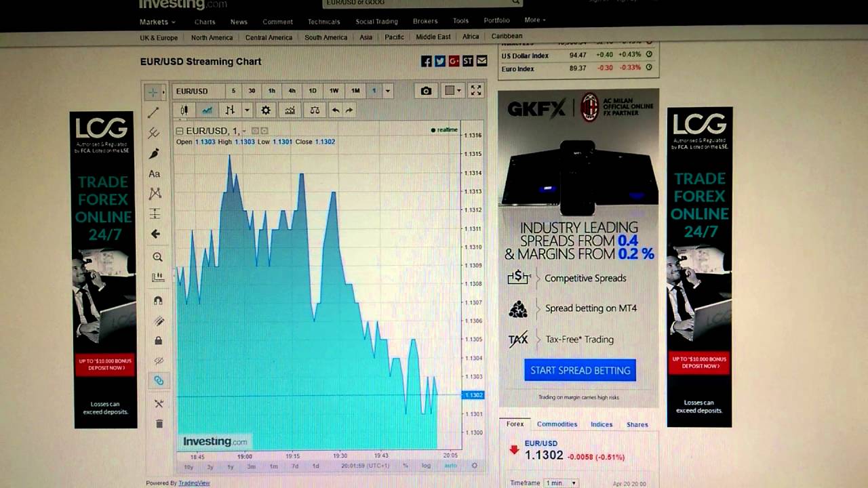Toggle stay-in-drawing-mode pencil icon
The height and width of the screenshot is (488, 868).
point(159,321)
